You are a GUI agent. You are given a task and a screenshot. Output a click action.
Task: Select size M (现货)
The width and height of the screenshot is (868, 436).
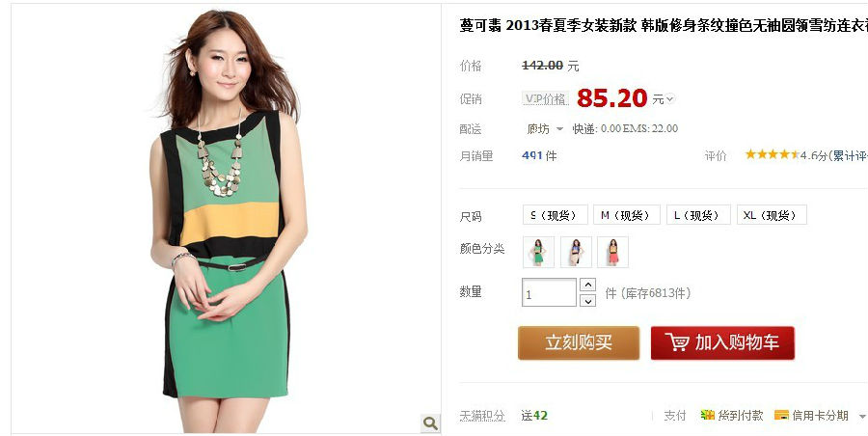626,215
